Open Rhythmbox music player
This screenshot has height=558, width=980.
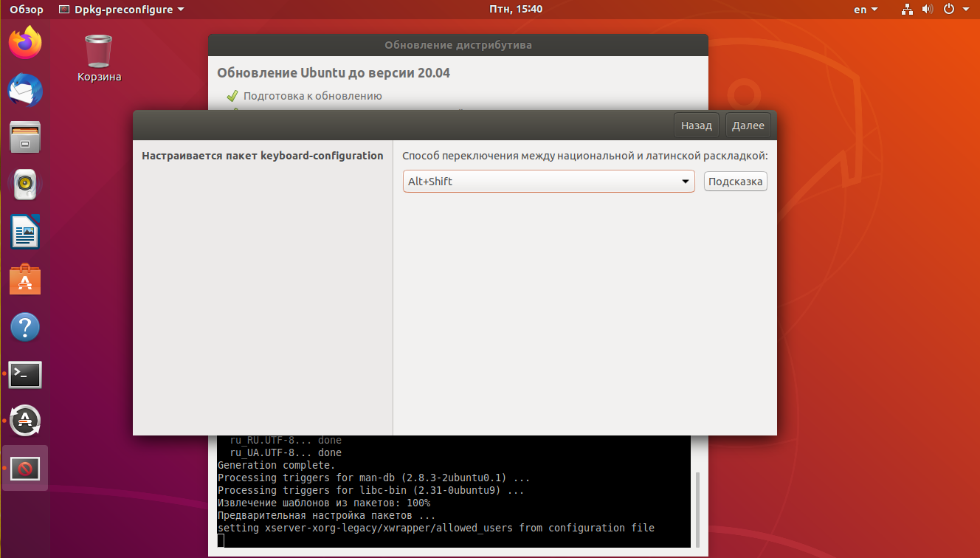pyautogui.click(x=25, y=185)
